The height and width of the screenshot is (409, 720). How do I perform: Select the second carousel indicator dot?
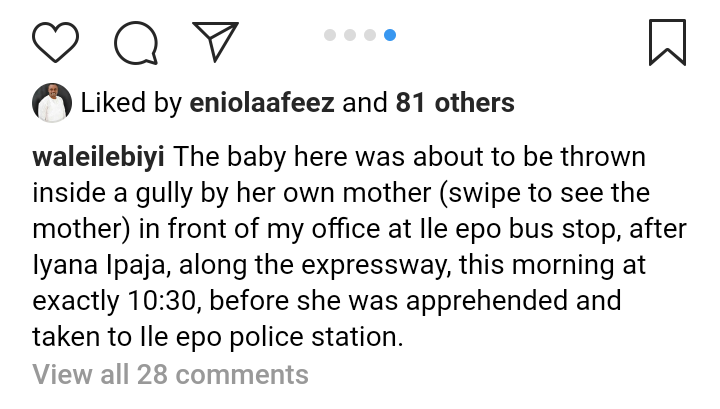[x=350, y=35]
